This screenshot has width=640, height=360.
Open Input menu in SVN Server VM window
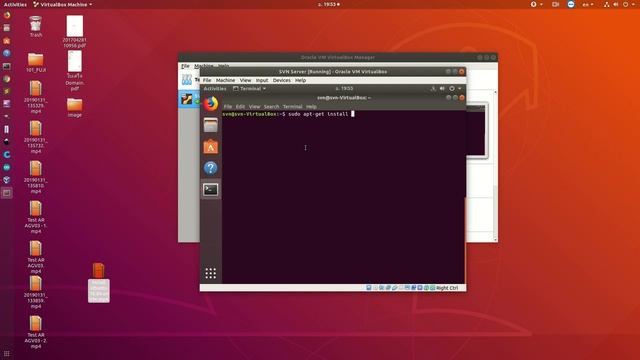point(262,80)
